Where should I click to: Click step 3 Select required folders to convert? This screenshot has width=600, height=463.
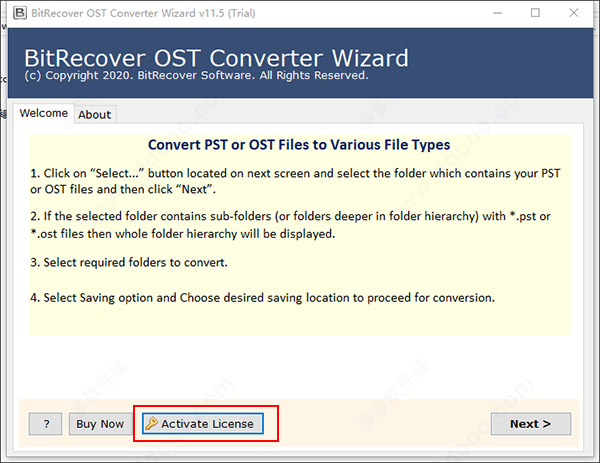pyautogui.click(x=129, y=262)
